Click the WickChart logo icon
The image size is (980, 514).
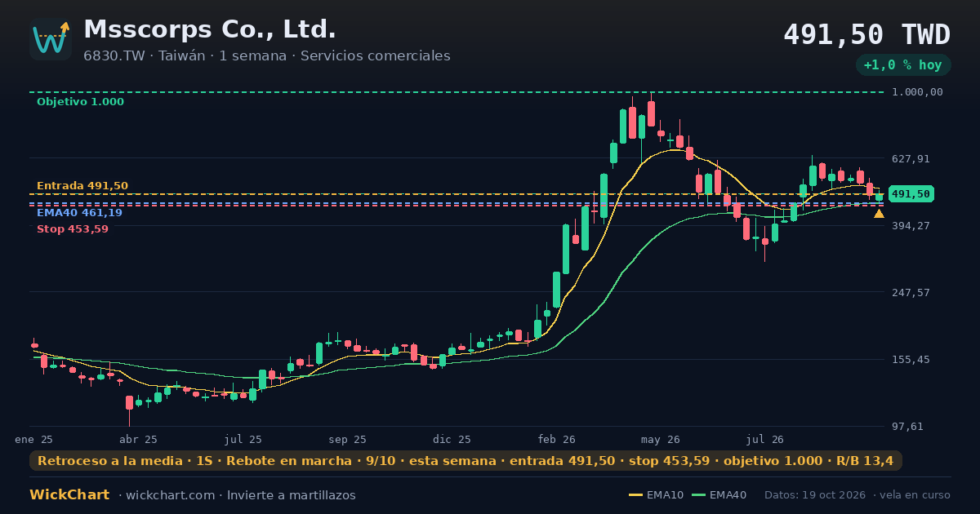click(51, 39)
